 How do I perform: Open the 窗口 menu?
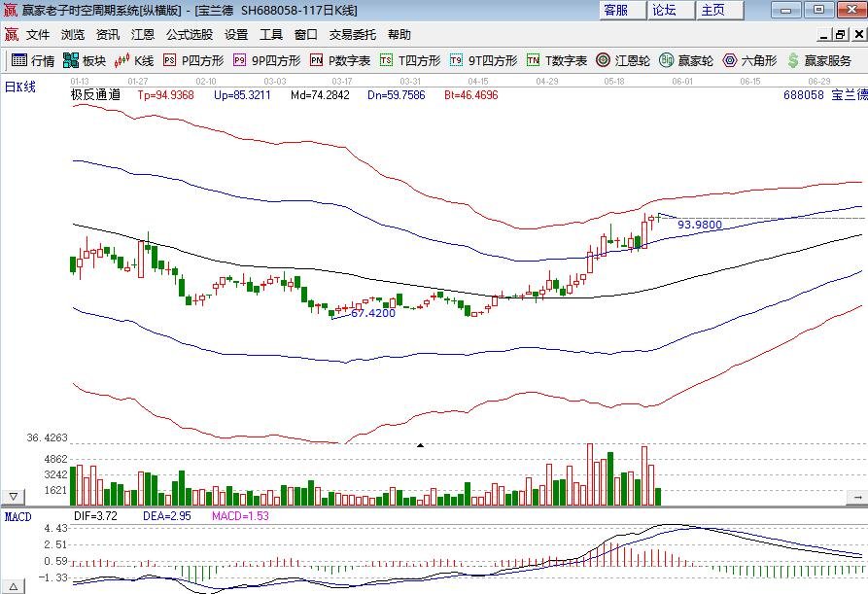pos(305,34)
